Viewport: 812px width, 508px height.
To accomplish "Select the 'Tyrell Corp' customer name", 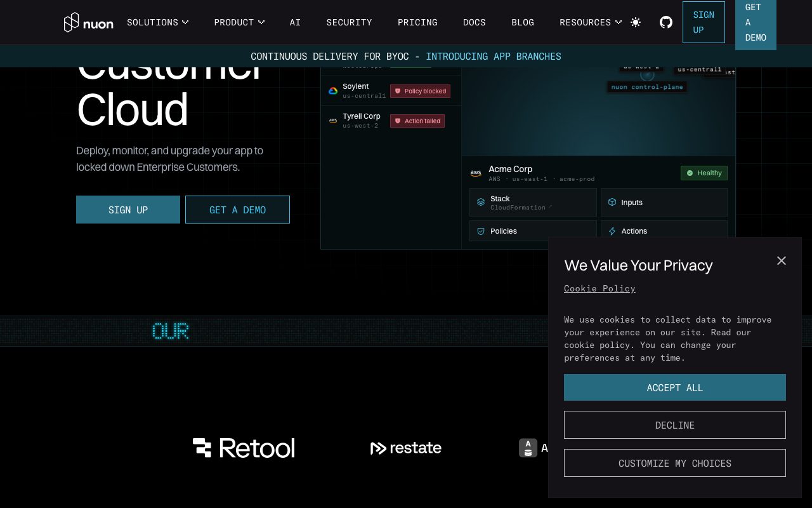I will click(x=362, y=116).
